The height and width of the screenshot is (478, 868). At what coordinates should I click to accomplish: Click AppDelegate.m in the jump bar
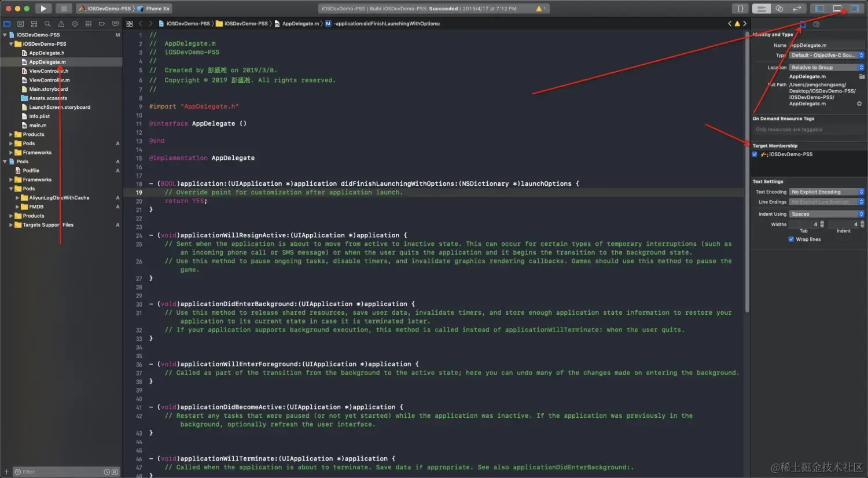click(296, 24)
